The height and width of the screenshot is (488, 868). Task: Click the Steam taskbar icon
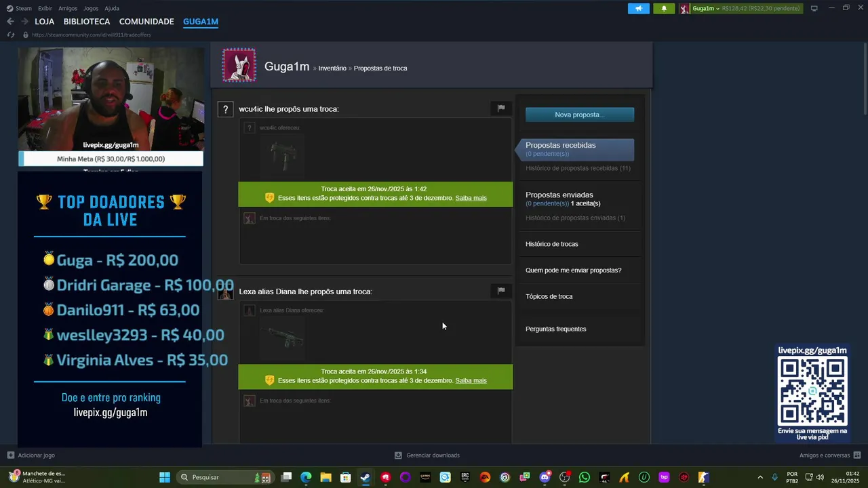tap(365, 477)
